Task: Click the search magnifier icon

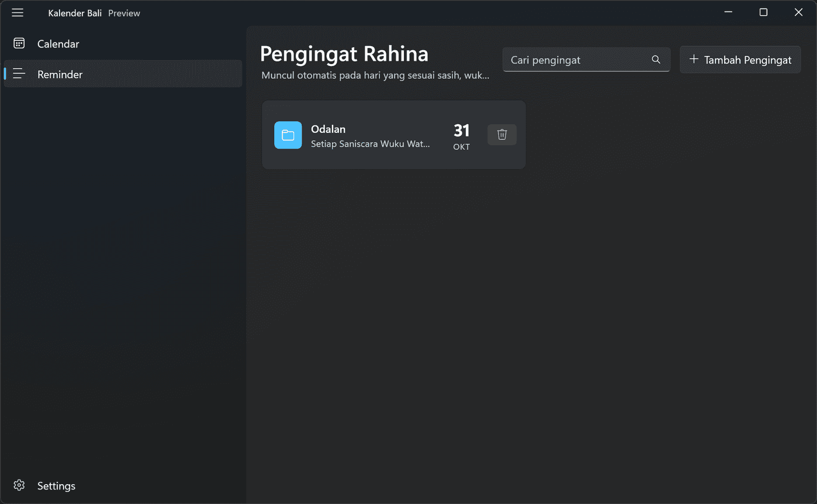Action: [x=656, y=60]
